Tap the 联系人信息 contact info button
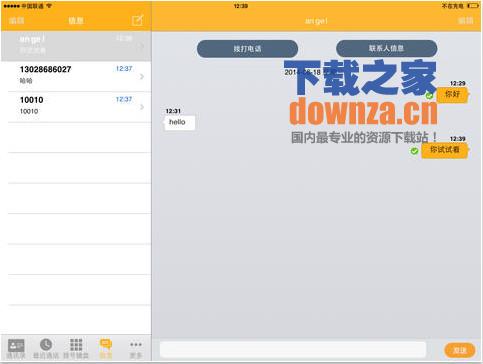483x364 pixels. [x=386, y=48]
